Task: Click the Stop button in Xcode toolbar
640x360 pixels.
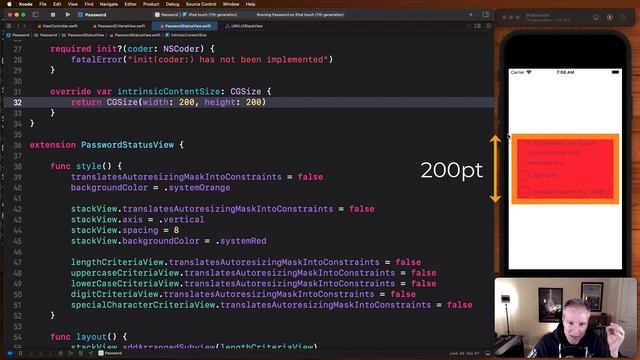Action: tap(53, 15)
